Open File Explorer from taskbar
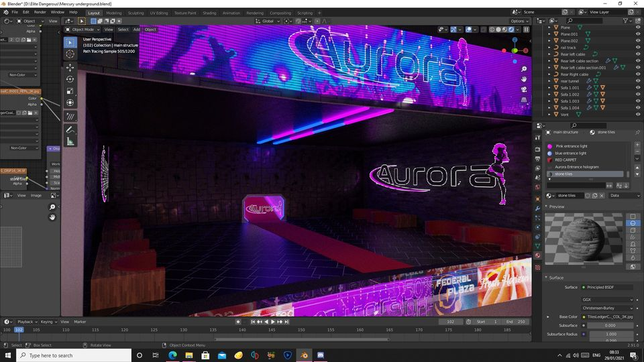This screenshot has height=362, width=644. pos(189,355)
